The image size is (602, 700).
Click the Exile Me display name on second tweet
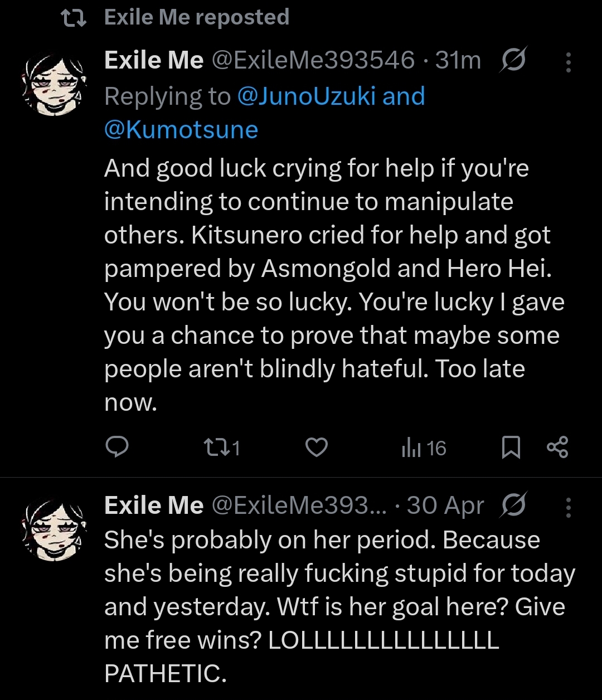(154, 506)
